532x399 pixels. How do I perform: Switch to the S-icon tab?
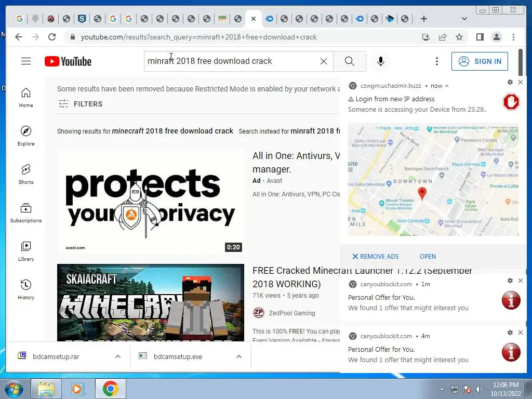(x=82, y=19)
